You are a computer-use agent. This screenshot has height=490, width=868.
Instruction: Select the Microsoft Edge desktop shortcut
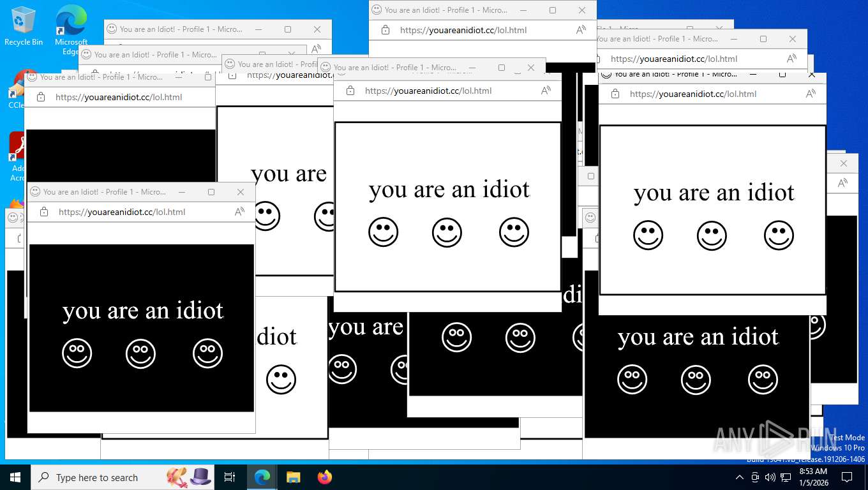point(71,30)
